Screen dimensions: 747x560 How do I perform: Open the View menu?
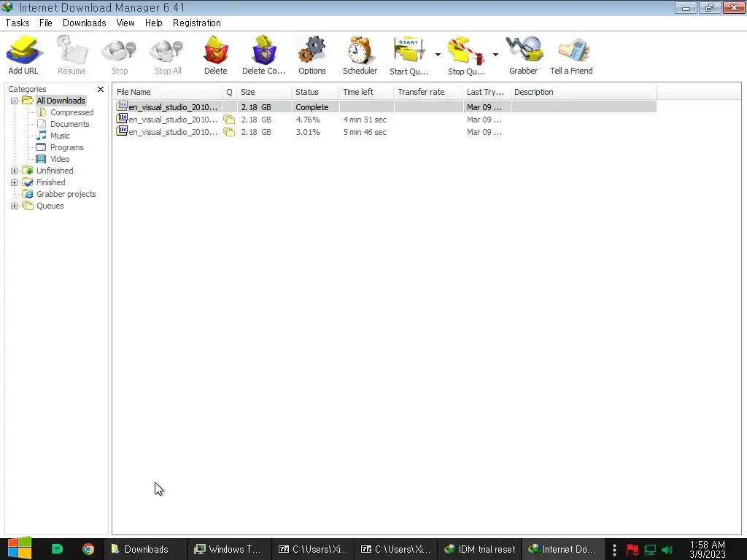click(125, 23)
